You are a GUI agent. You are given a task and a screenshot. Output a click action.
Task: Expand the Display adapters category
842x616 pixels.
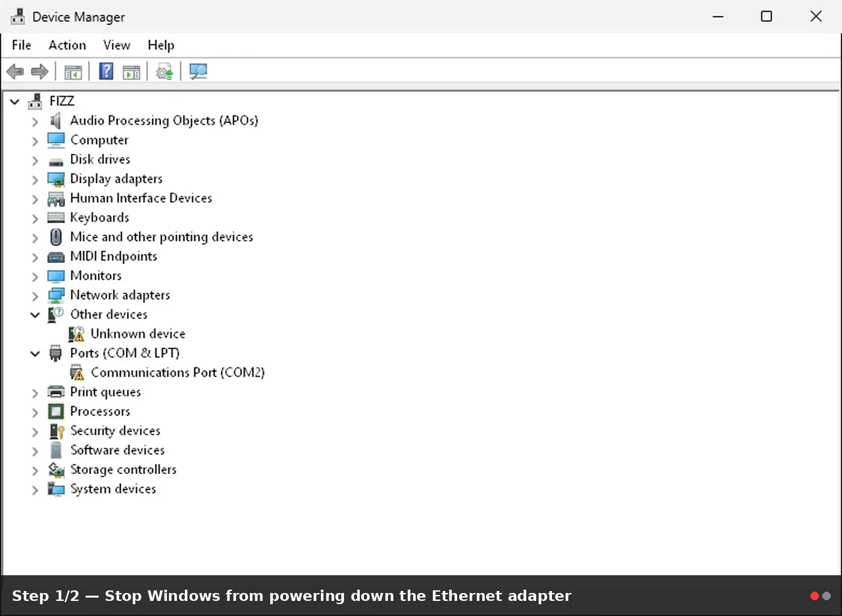[35, 179]
